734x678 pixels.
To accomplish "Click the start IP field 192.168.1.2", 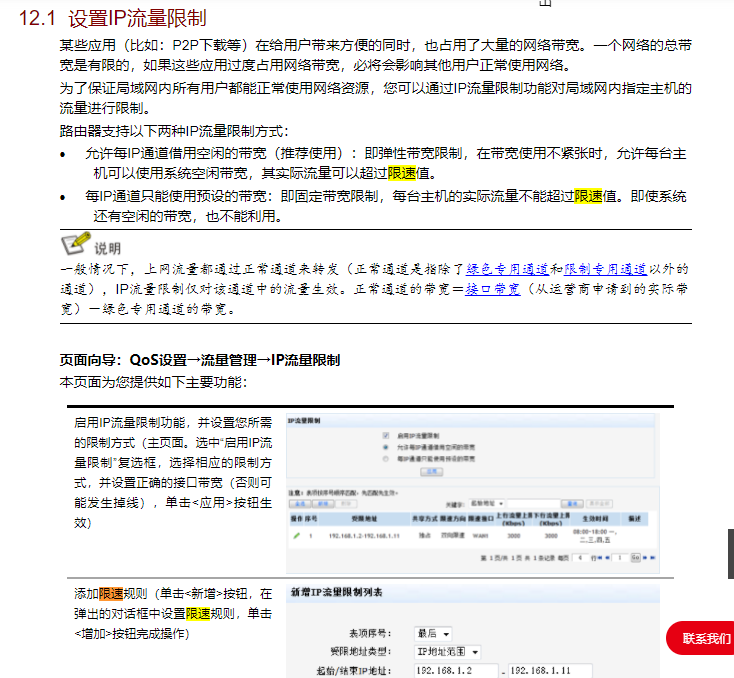I will [x=456, y=671].
